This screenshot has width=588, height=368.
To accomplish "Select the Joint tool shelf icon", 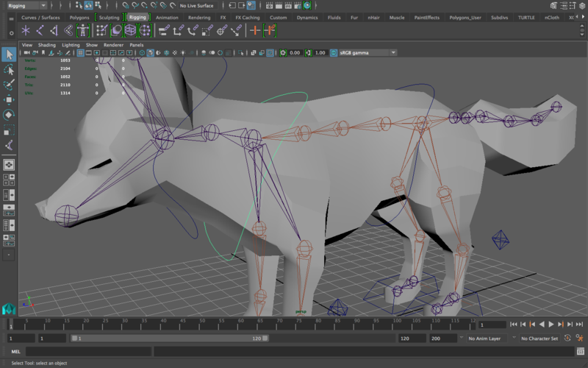I will 40,30.
